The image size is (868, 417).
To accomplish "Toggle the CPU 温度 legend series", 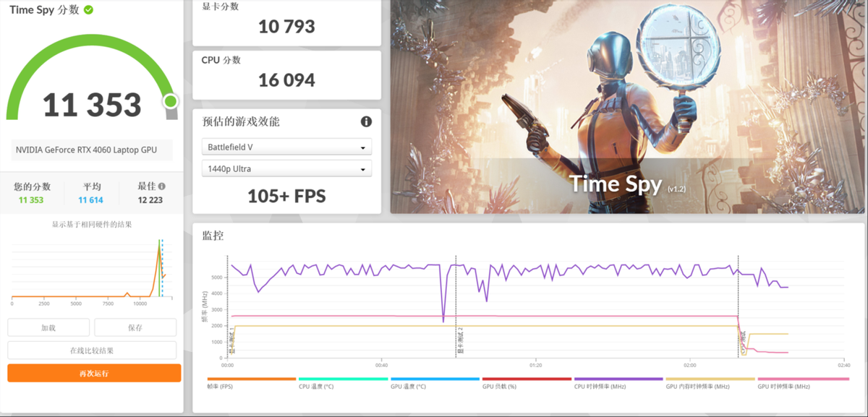I will tap(343, 379).
